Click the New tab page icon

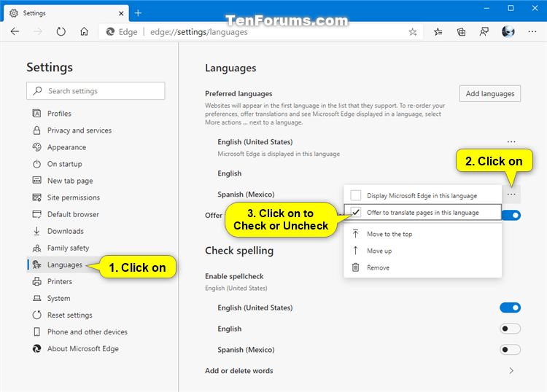point(36,181)
